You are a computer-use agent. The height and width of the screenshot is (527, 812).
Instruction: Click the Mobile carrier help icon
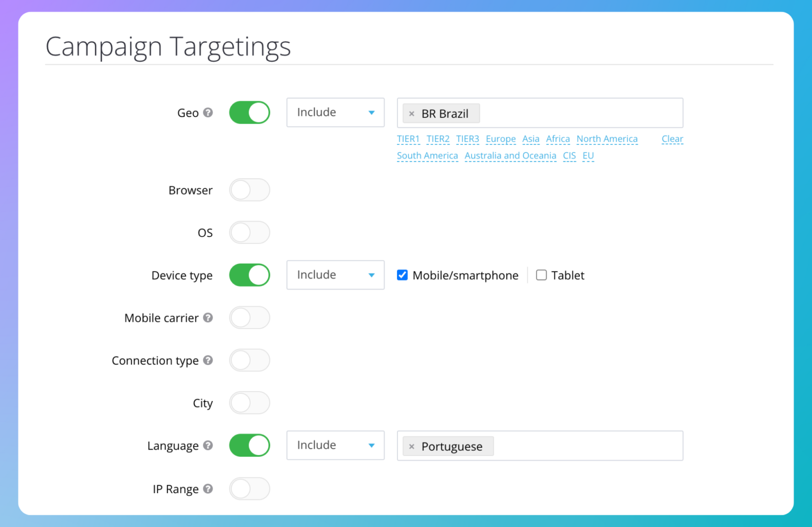[208, 317]
